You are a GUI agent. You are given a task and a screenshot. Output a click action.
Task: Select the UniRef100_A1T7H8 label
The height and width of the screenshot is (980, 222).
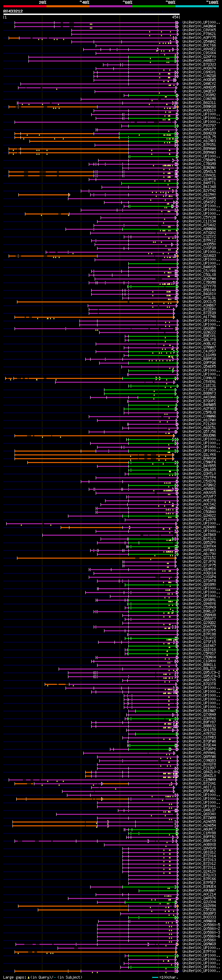coord(199,317)
